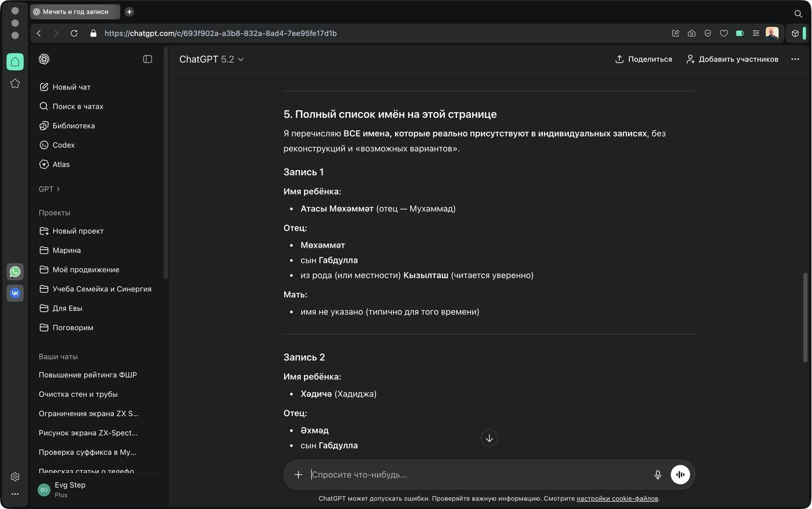Click the voice mode waveform button
This screenshot has width=812, height=509.
(x=680, y=475)
